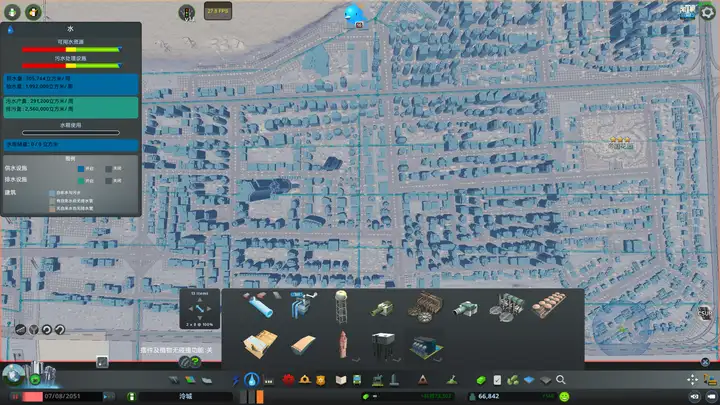Viewport: 720px width, 405px height.
Task: Open the education book menu
Action: tap(341, 380)
